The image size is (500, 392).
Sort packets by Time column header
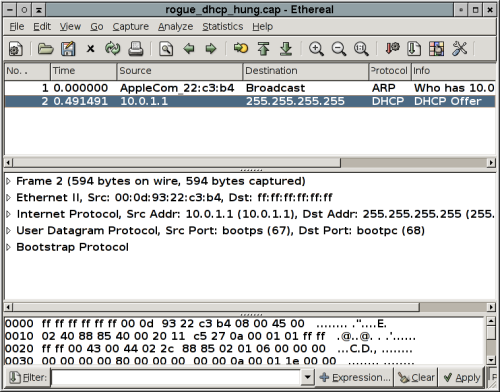click(84, 71)
